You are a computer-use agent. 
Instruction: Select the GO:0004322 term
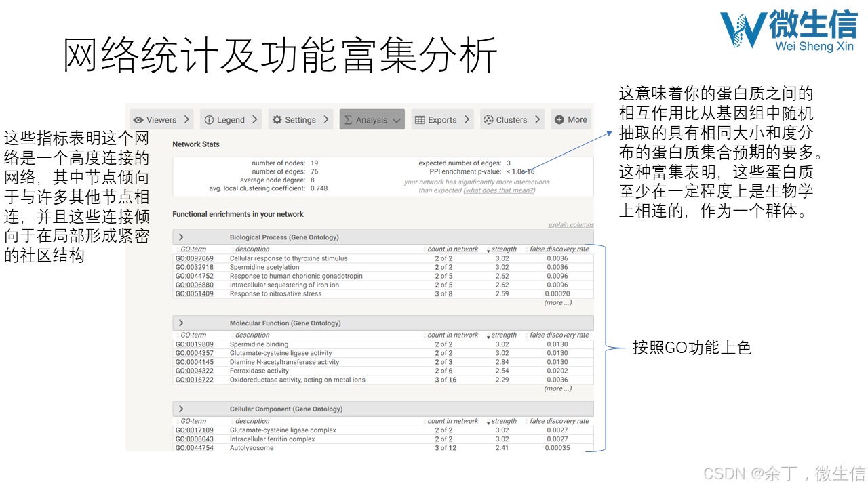[195, 371]
